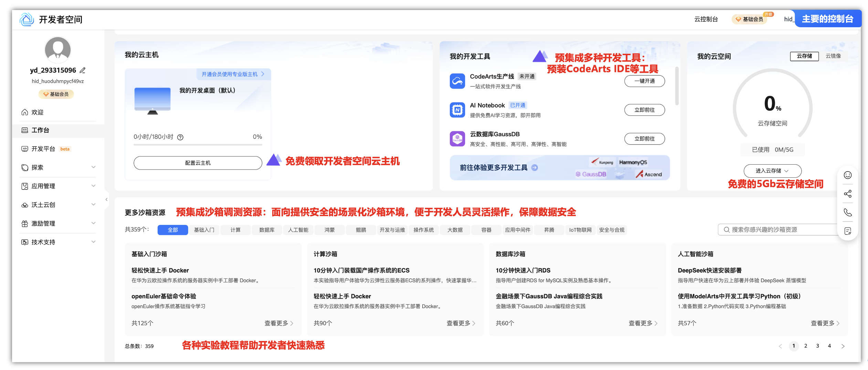Image resolution: width=868 pixels, height=370 pixels.
Task: Click the share icon in the floating toolbar
Action: coord(848,194)
